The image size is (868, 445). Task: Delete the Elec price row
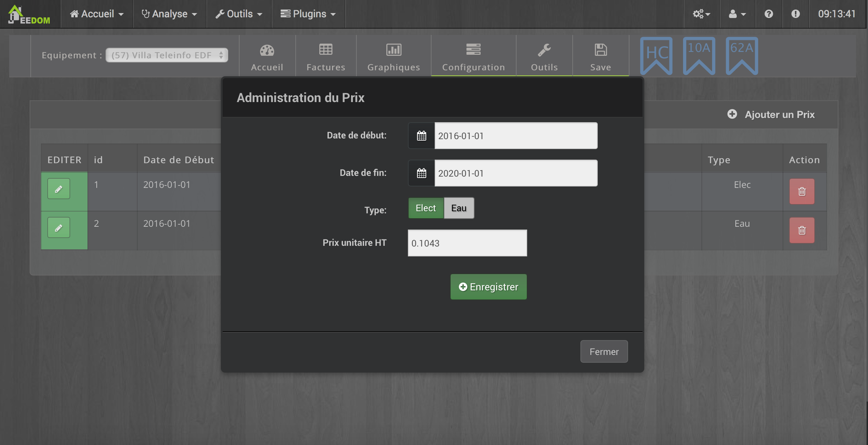802,191
